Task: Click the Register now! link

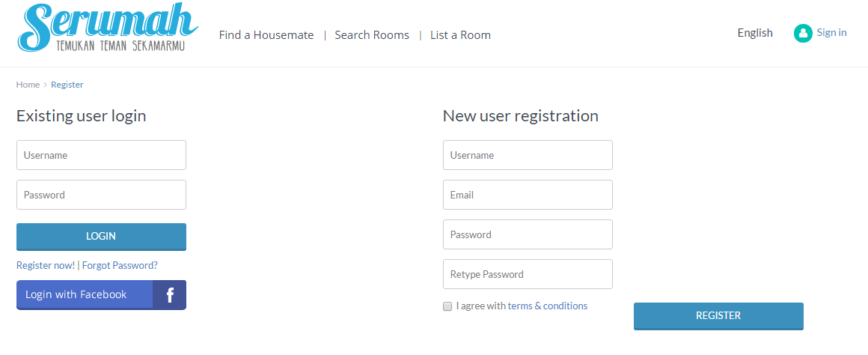Action: pyautogui.click(x=46, y=265)
